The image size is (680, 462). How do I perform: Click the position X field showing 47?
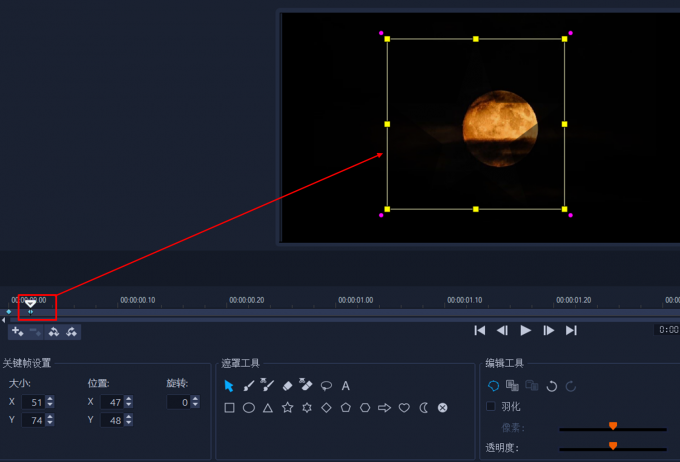[112, 402]
